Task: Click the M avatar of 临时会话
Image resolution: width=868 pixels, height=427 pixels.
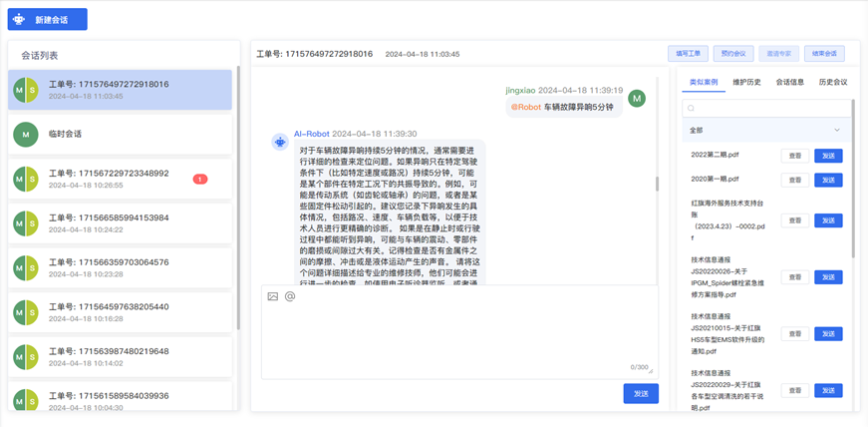Action: [26, 135]
